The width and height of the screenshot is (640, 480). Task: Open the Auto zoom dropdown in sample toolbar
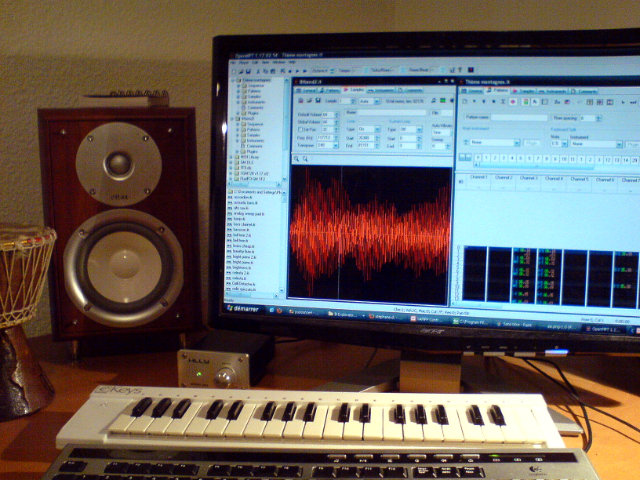click(x=376, y=101)
